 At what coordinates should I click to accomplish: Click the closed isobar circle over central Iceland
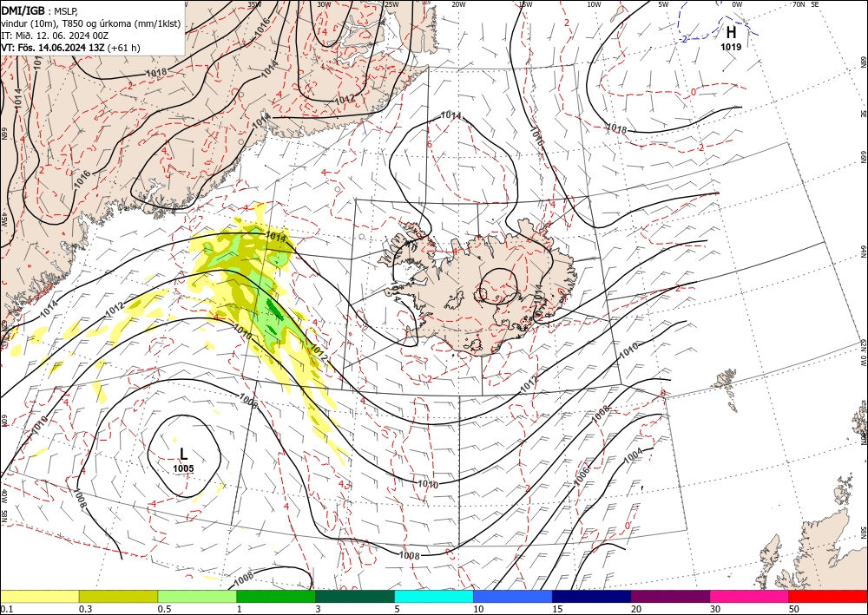[497, 286]
